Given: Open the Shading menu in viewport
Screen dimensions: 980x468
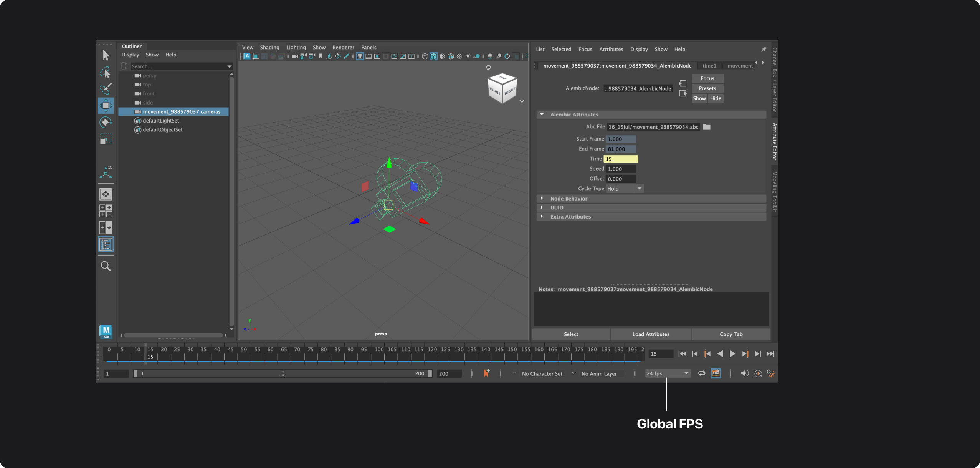Looking at the screenshot, I should pos(269,48).
